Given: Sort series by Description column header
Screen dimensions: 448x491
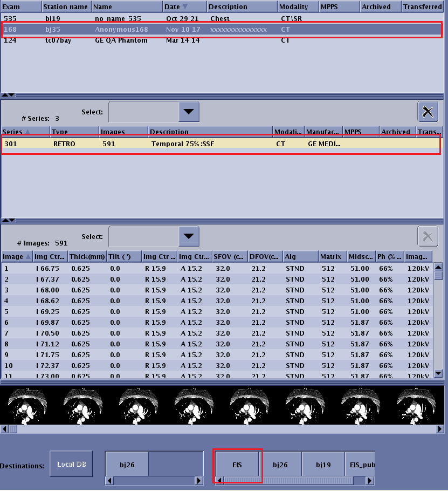Looking at the screenshot, I should tap(209, 132).
